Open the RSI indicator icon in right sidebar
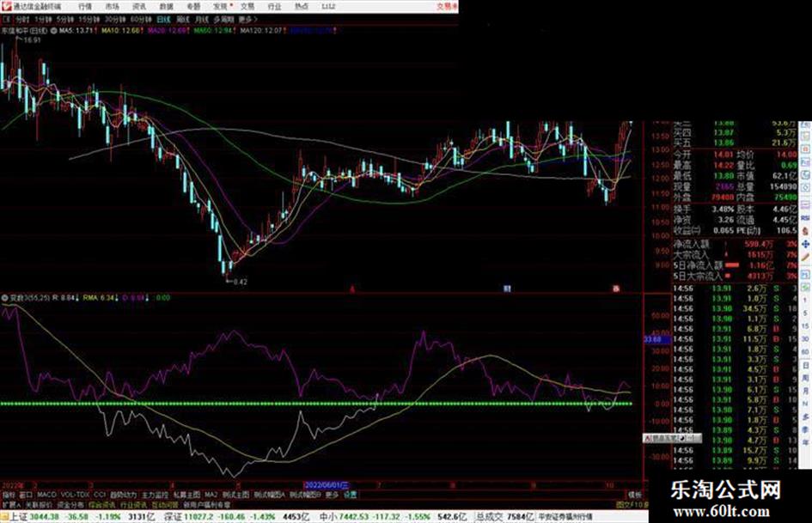Viewport: 812px width, 523px height. point(805,218)
